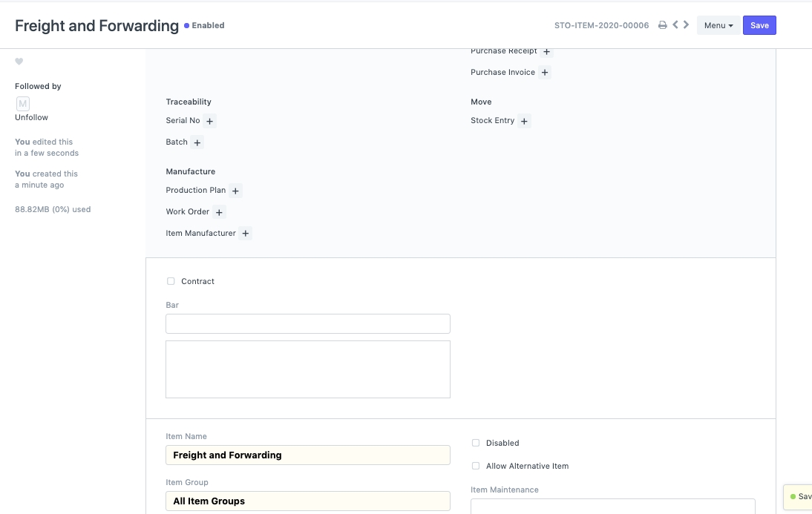Add new Batch plus icon
812x514 pixels.
pos(197,142)
